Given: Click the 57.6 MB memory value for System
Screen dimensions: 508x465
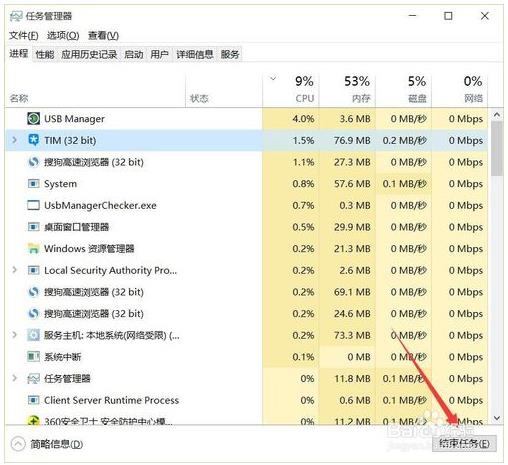Looking at the screenshot, I should click(352, 184).
